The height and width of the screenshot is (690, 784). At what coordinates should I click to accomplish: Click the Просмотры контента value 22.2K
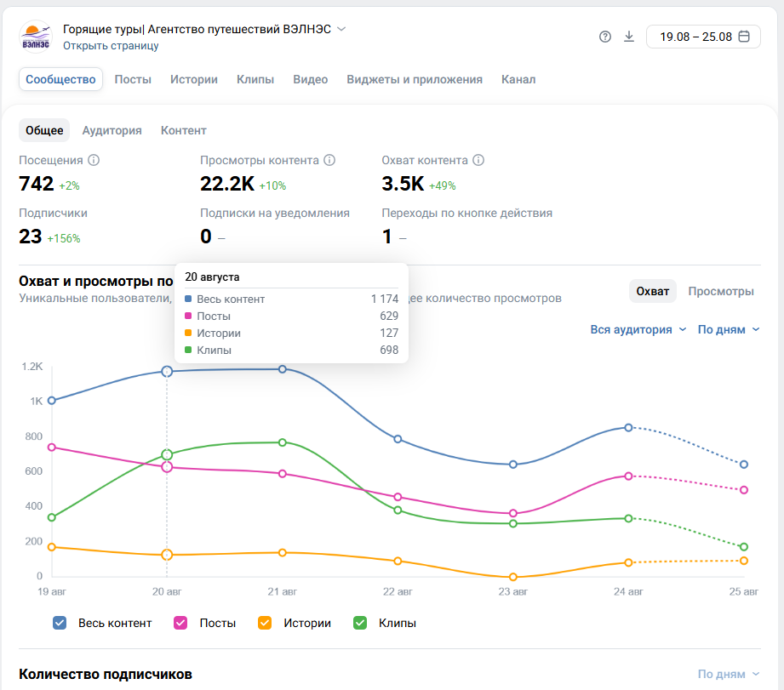tap(227, 184)
